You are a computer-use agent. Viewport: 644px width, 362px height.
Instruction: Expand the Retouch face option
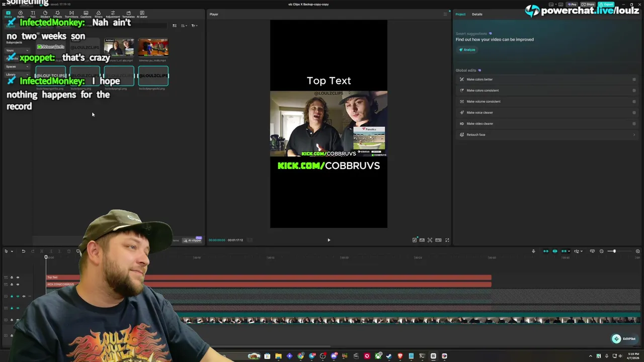[x=634, y=135]
